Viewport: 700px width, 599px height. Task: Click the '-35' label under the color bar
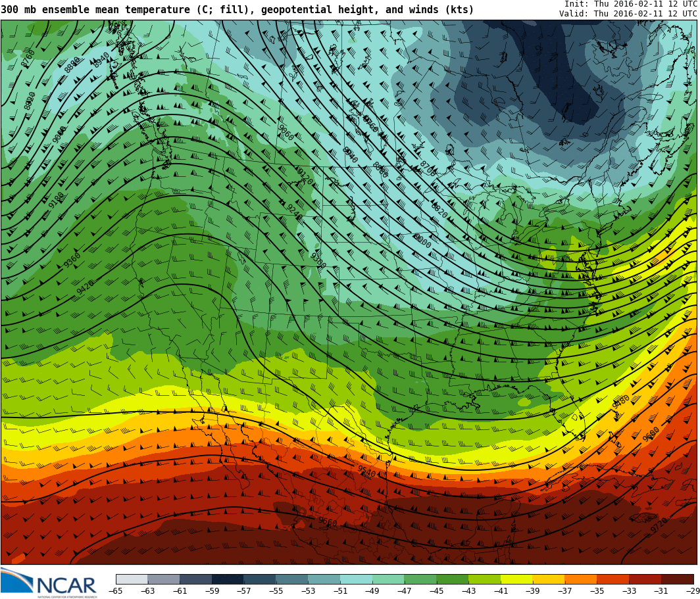(597, 591)
